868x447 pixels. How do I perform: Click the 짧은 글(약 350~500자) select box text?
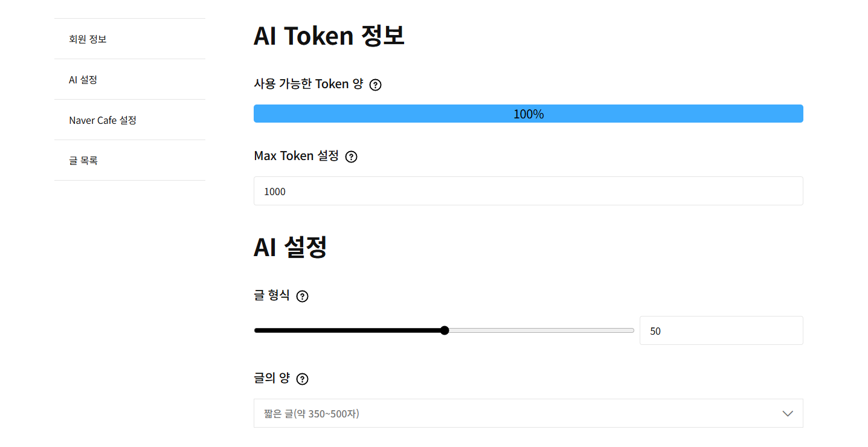point(312,414)
